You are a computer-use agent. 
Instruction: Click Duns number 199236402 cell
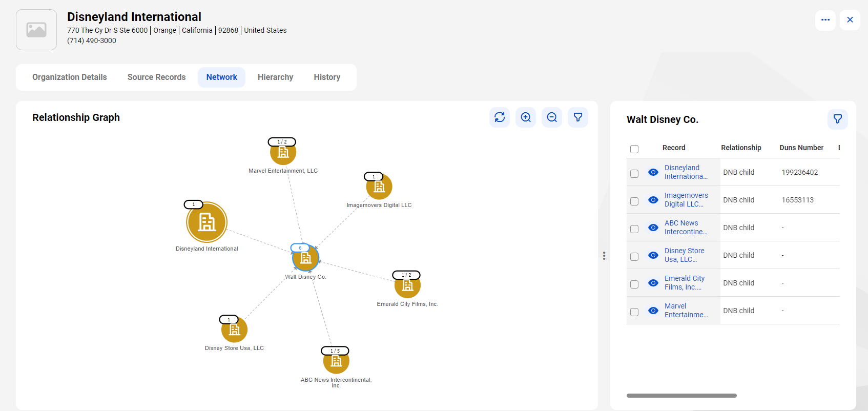pyautogui.click(x=800, y=172)
